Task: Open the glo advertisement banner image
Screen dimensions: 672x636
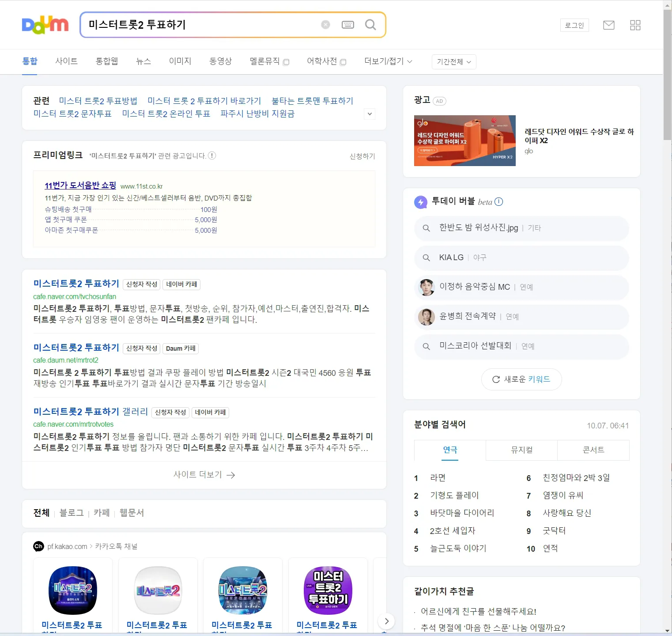Action: (465, 140)
